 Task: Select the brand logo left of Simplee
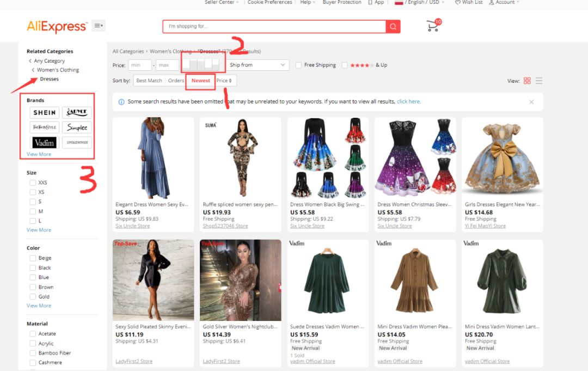44,127
